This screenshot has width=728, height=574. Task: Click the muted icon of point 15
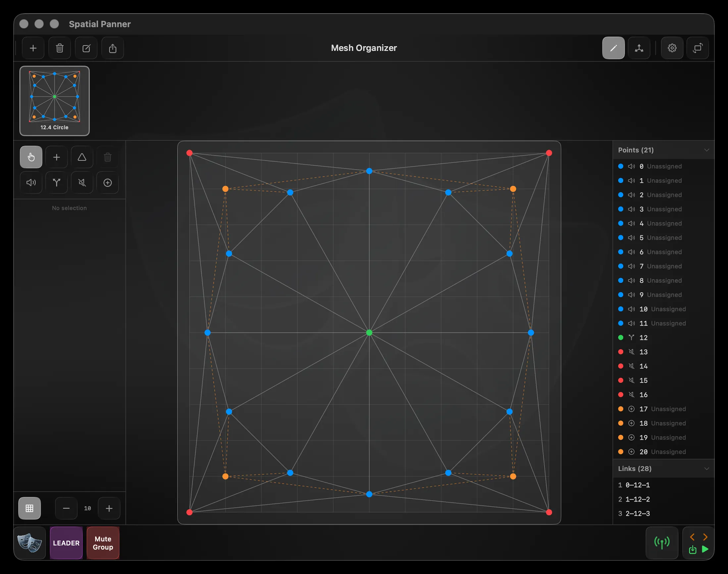(x=631, y=380)
